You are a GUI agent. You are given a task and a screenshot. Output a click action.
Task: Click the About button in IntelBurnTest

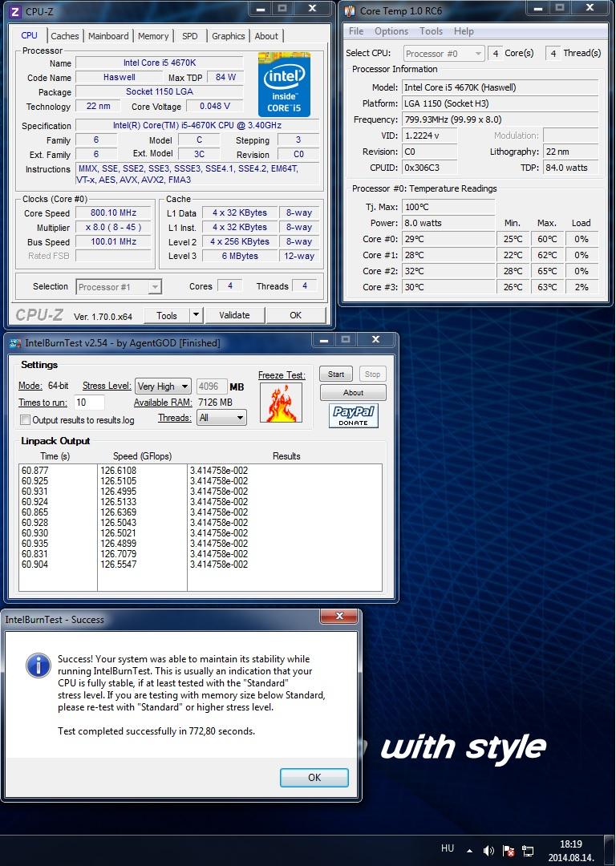(x=353, y=393)
